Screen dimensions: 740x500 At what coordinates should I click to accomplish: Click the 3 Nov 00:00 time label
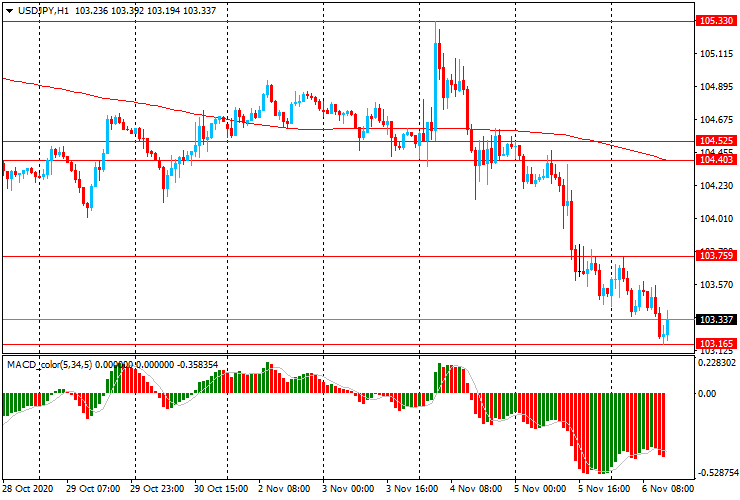coord(348,489)
